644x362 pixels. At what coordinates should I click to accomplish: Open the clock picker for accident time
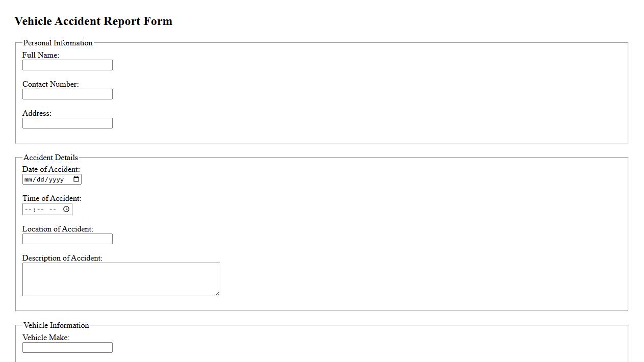(66, 209)
